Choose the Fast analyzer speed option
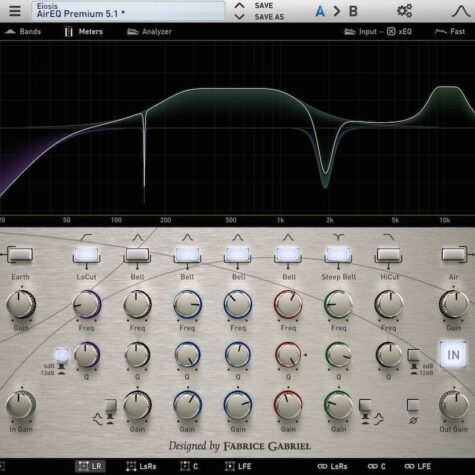Image resolution: width=475 pixels, height=475 pixels. click(450, 32)
